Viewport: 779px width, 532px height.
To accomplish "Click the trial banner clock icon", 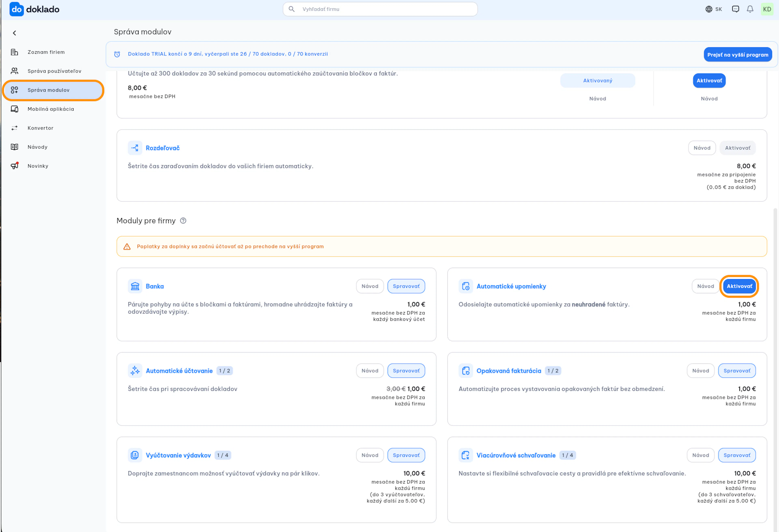I will tap(117, 54).
